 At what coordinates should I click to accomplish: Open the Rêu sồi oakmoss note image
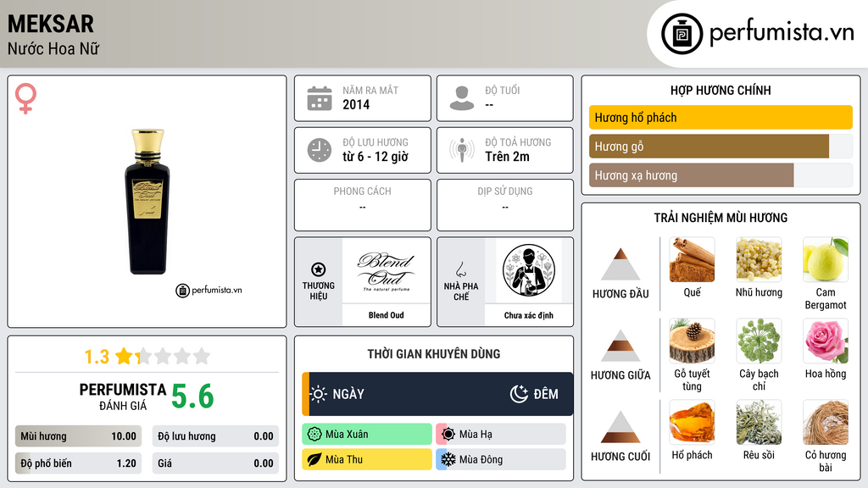(759, 423)
